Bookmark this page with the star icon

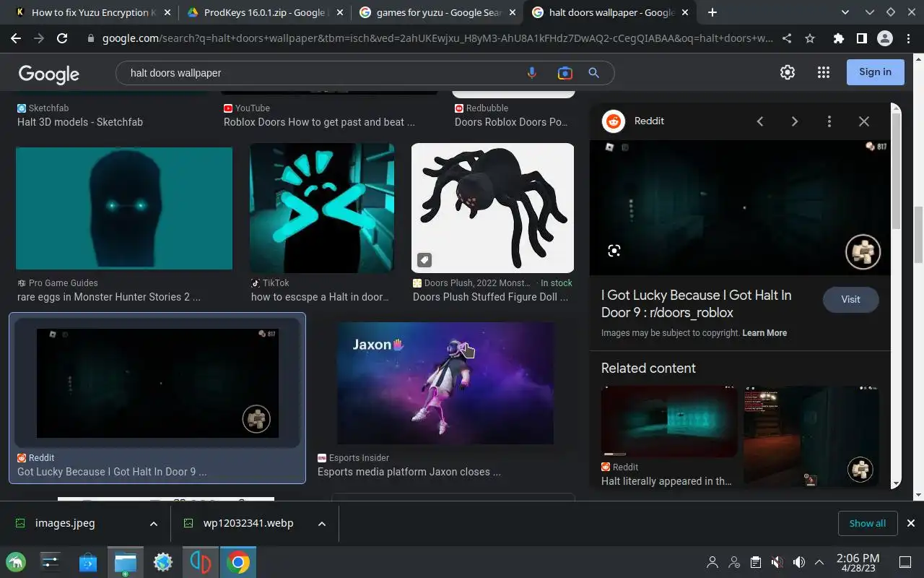[810, 38]
